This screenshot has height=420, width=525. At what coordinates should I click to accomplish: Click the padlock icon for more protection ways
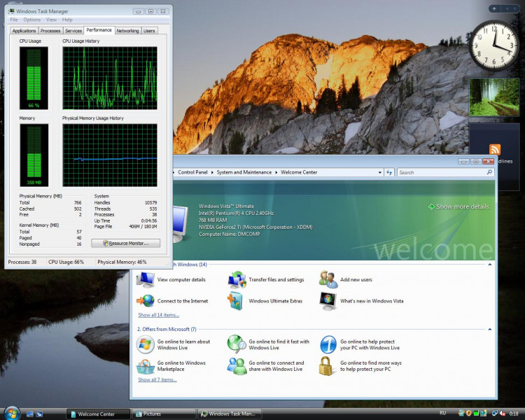(325, 365)
